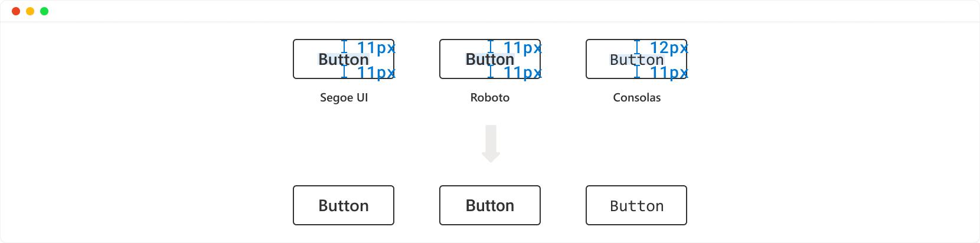
Task: Click the plain bold Roboto Button at bottom center
Action: 490,205
